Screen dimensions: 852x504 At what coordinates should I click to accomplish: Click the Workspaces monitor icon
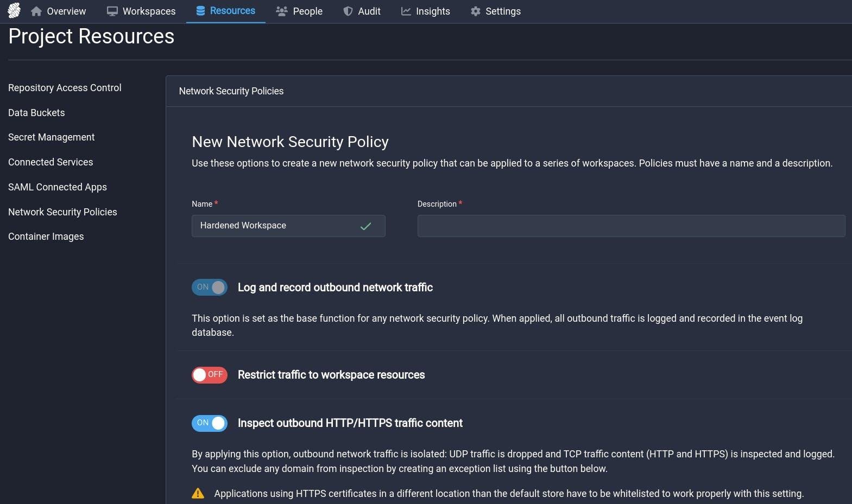pos(112,11)
